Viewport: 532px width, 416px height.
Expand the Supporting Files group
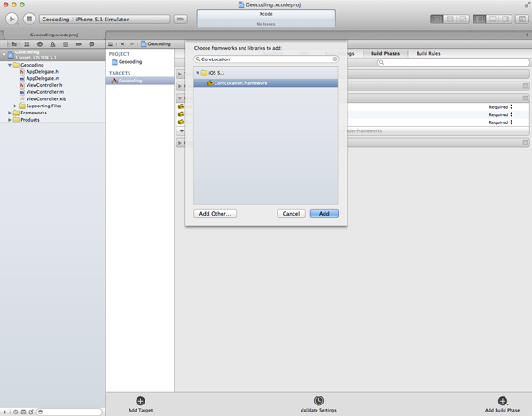tap(15, 106)
